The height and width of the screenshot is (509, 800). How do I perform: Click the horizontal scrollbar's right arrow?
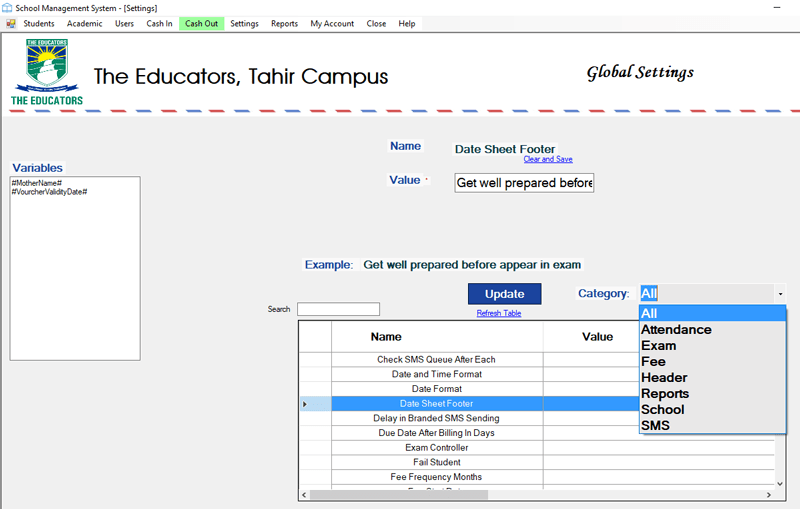[x=769, y=495]
